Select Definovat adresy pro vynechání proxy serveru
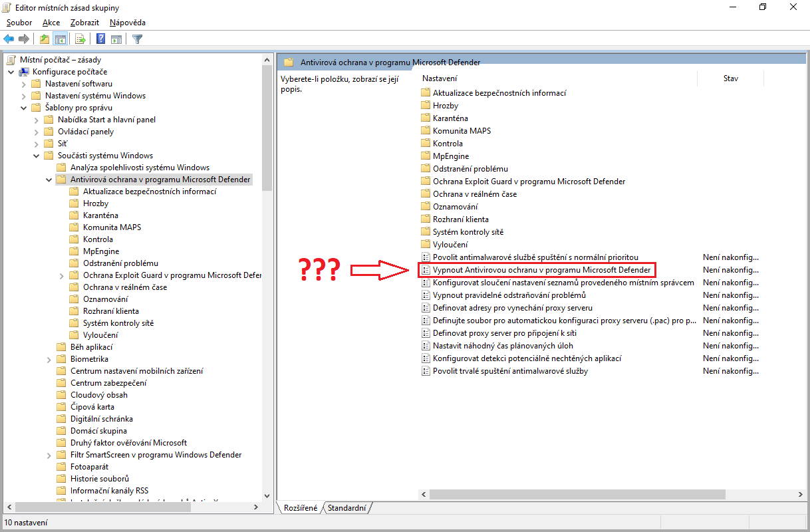 pyautogui.click(x=512, y=307)
